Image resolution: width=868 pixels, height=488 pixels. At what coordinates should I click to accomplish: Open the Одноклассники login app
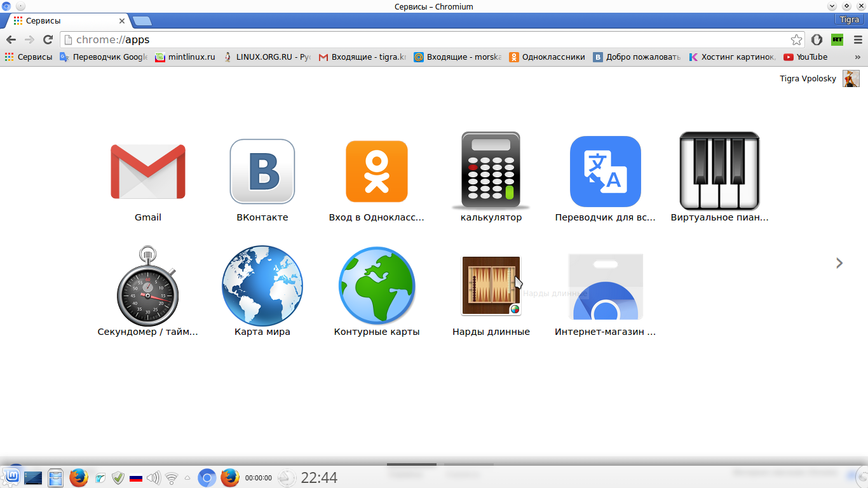tap(377, 172)
